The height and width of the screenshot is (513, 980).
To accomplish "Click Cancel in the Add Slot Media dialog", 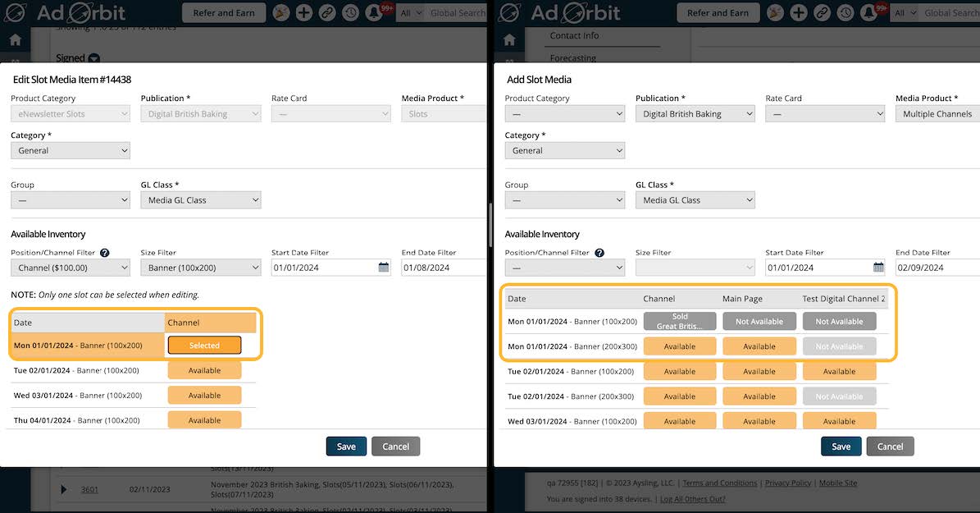I will [890, 446].
